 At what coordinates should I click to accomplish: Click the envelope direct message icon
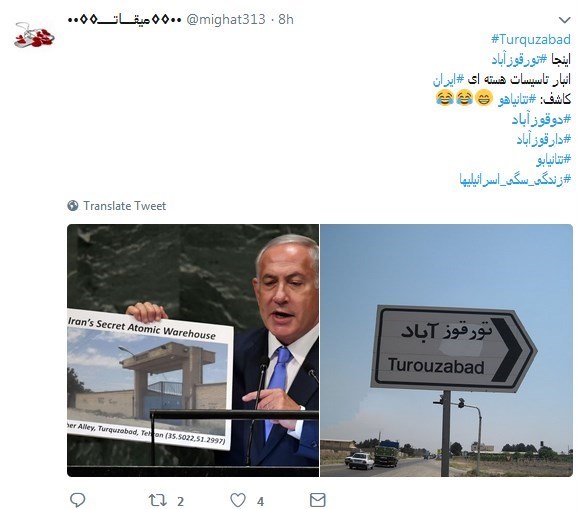[x=318, y=500]
